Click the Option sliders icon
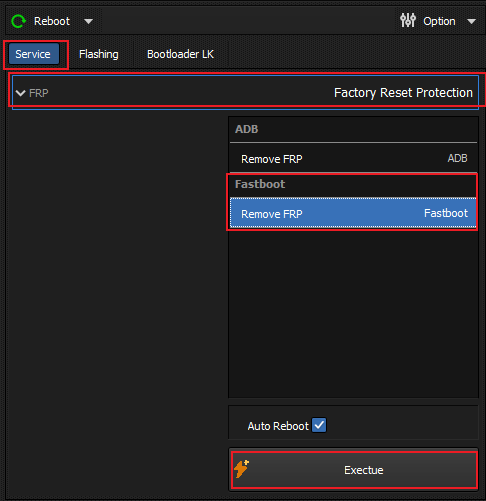This screenshot has width=486, height=501. 408,21
